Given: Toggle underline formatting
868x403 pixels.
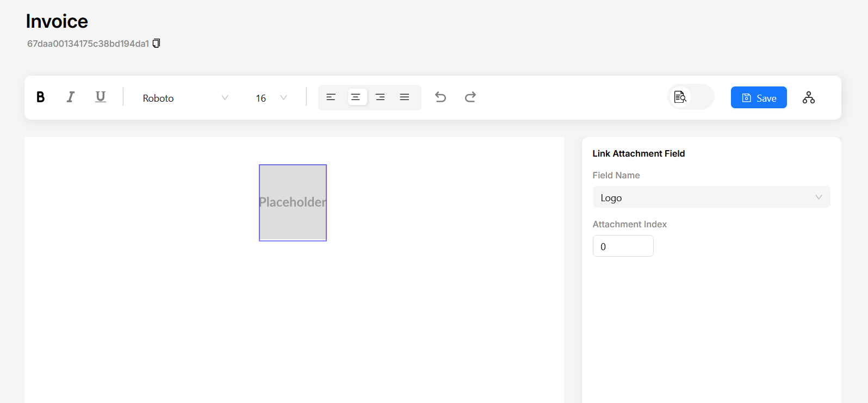Looking at the screenshot, I should (x=101, y=97).
